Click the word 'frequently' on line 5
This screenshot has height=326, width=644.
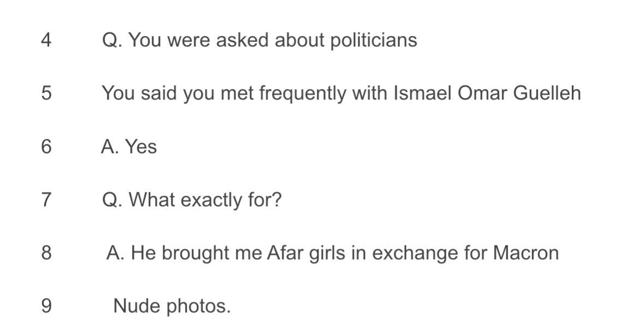[x=302, y=94]
